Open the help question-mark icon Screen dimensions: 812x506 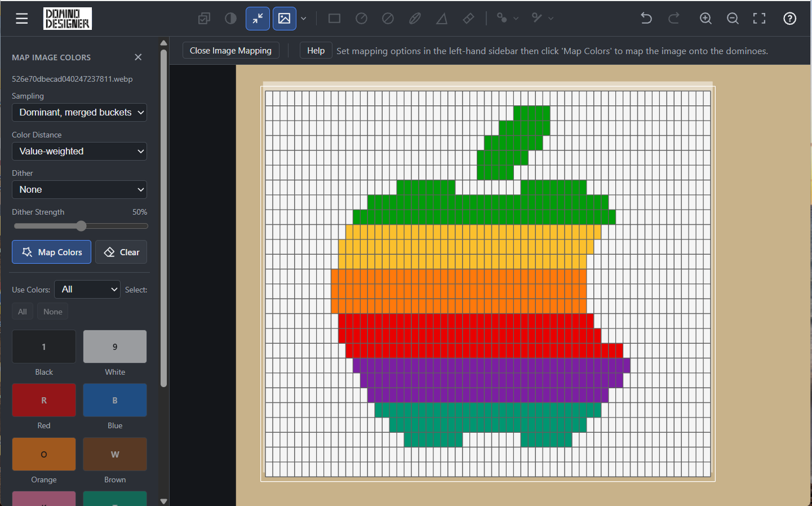coord(790,19)
